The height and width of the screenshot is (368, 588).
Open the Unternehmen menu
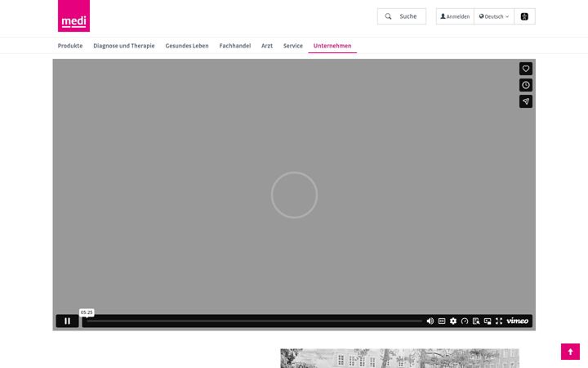[332, 46]
